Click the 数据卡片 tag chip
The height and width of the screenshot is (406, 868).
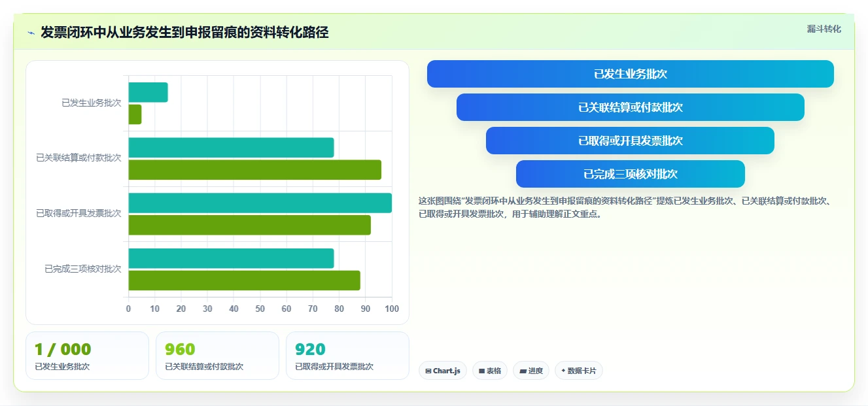pyautogui.click(x=578, y=371)
